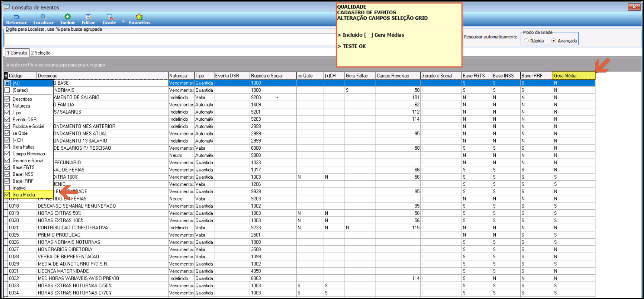Click the Base INSS column header
644x299 pixels.
coord(506,76)
